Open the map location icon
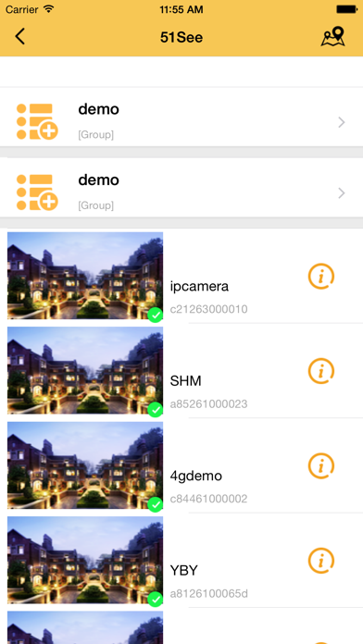 tap(332, 37)
